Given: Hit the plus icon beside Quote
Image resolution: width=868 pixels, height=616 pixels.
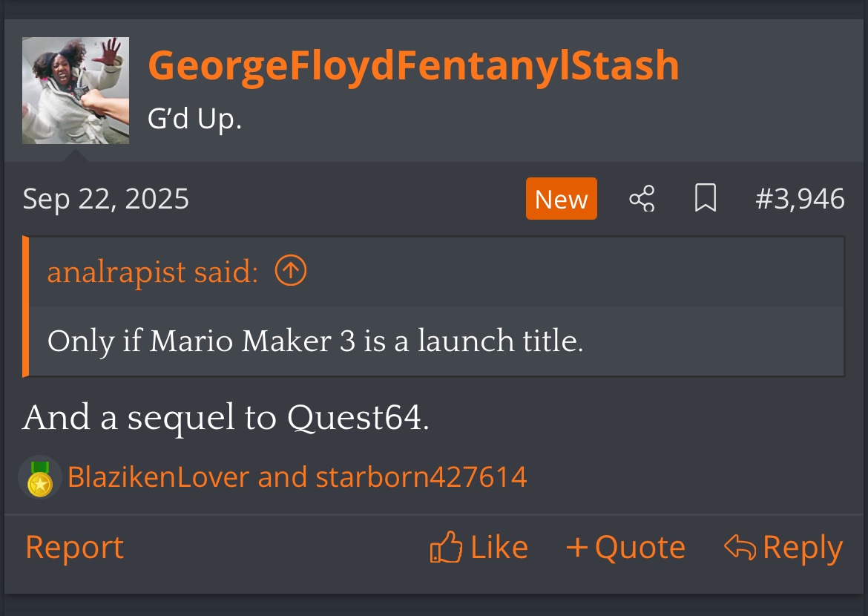Looking at the screenshot, I should tap(576, 548).
